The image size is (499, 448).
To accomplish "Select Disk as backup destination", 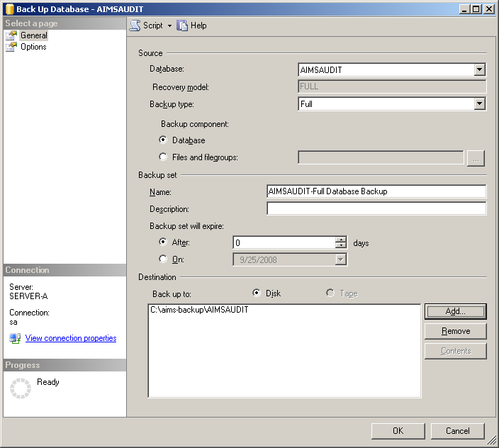I will (257, 293).
